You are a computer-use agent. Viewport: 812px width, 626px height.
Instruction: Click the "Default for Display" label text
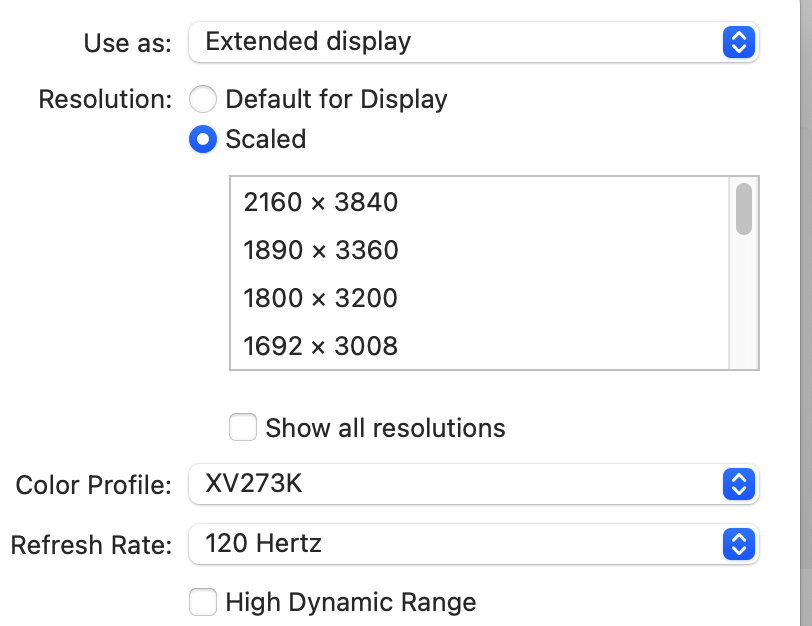coord(337,99)
